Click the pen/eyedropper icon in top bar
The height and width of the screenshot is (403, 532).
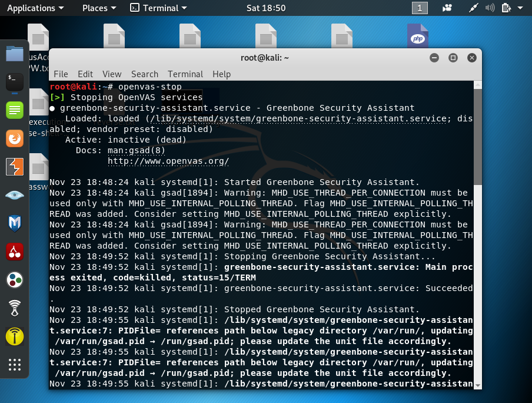click(473, 8)
